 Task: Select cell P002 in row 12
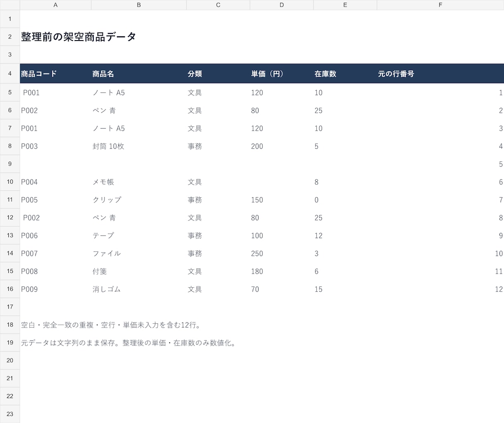point(55,217)
